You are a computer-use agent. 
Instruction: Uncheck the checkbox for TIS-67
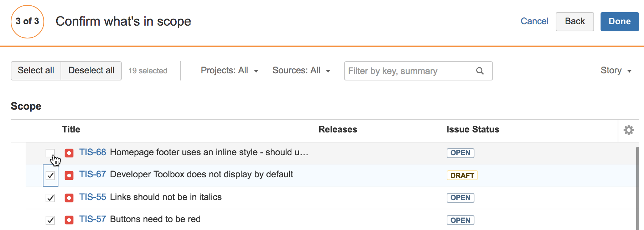[x=50, y=175]
